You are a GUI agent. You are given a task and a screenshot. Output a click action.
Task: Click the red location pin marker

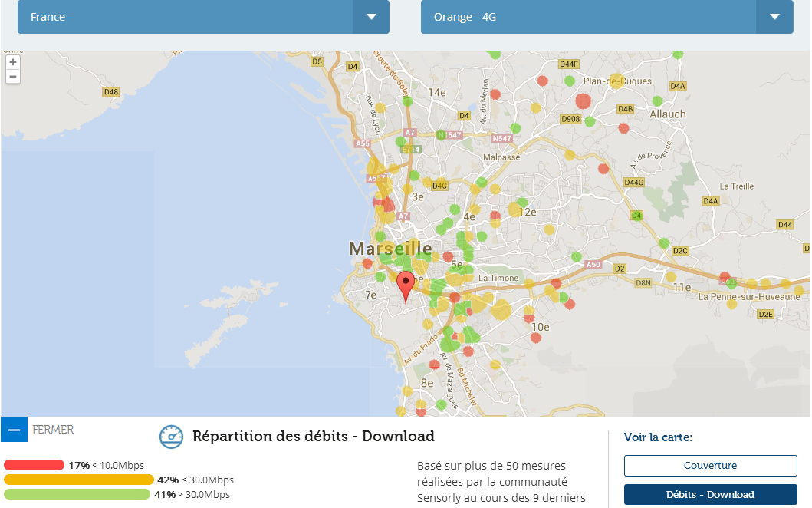406,285
